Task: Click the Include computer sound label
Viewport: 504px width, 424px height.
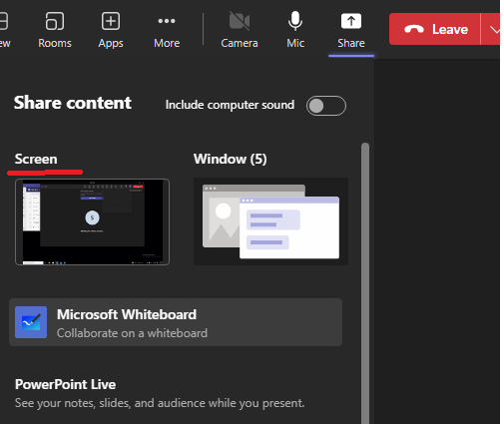Action: pyautogui.click(x=230, y=105)
